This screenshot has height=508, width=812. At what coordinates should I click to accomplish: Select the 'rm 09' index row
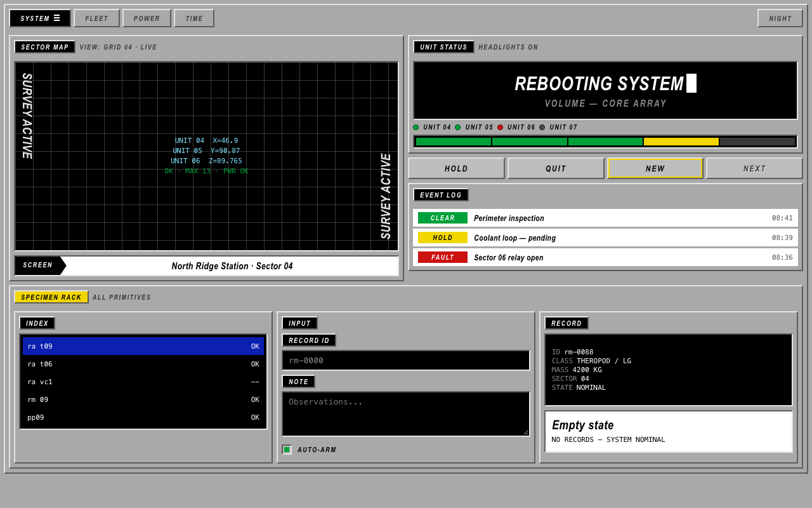(x=143, y=399)
